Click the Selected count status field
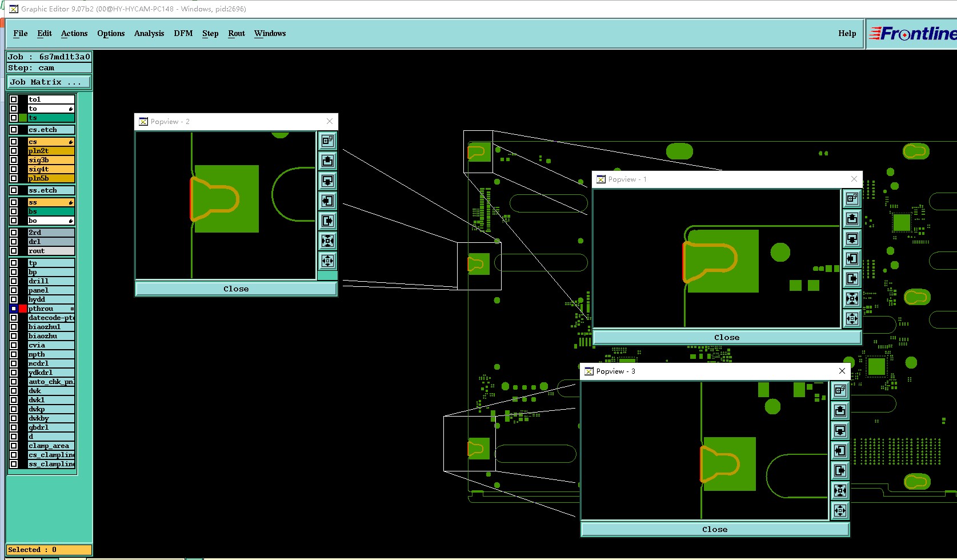 pos(49,550)
